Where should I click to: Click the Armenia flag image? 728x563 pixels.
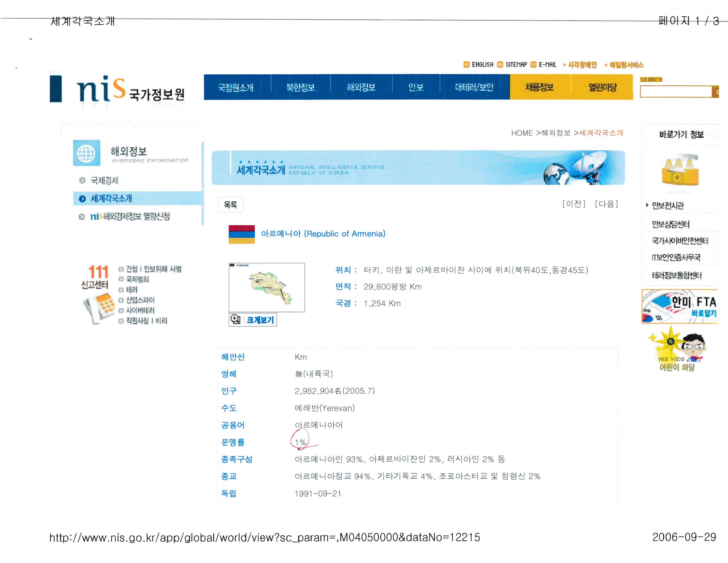(x=241, y=234)
